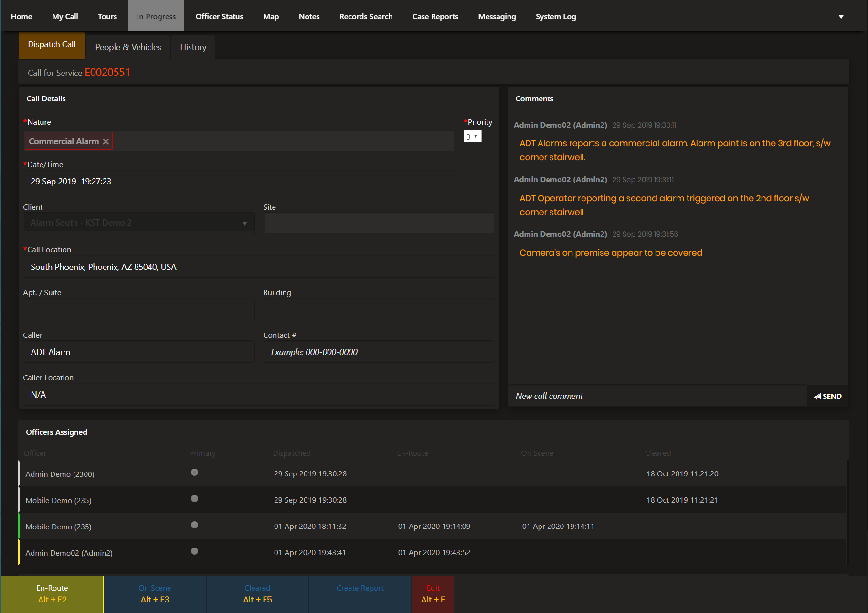The width and height of the screenshot is (868, 613).
Task: Expand the Client dropdown list
Action: tap(244, 223)
